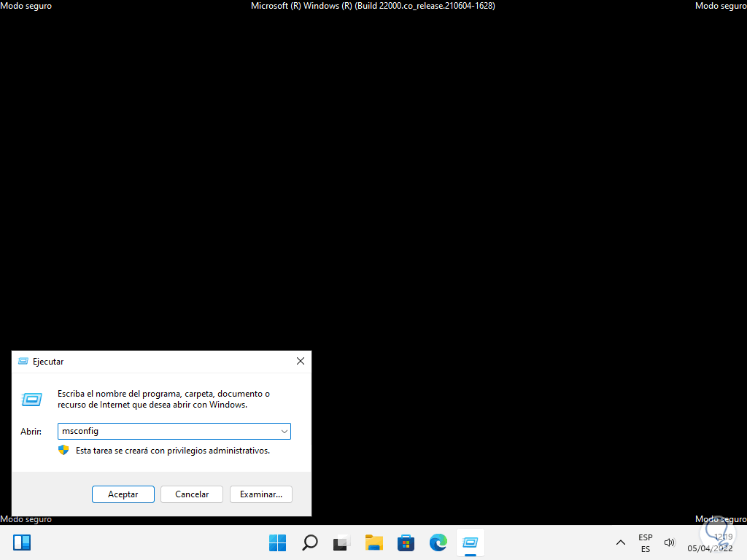
Task: Open the volume speaker icon
Action: (670, 542)
